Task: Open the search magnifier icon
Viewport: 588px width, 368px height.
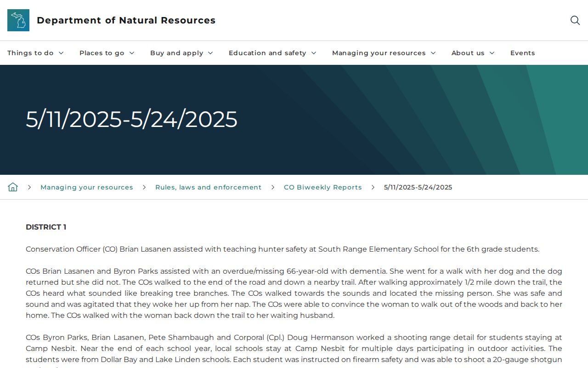Action: pos(575,20)
